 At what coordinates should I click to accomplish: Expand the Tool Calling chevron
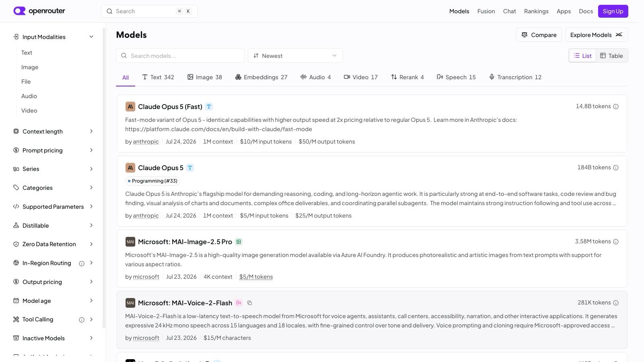click(91, 319)
